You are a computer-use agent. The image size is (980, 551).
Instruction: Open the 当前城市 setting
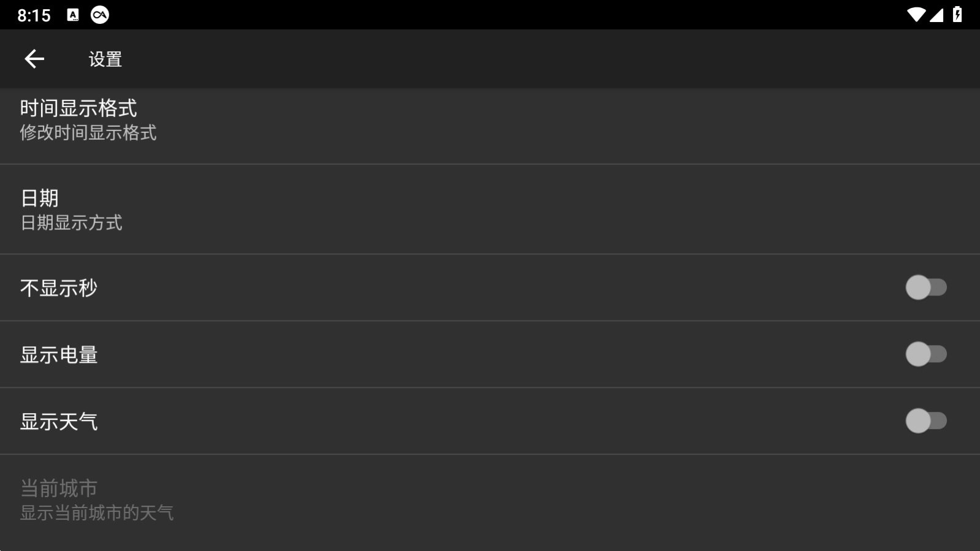coord(59,488)
